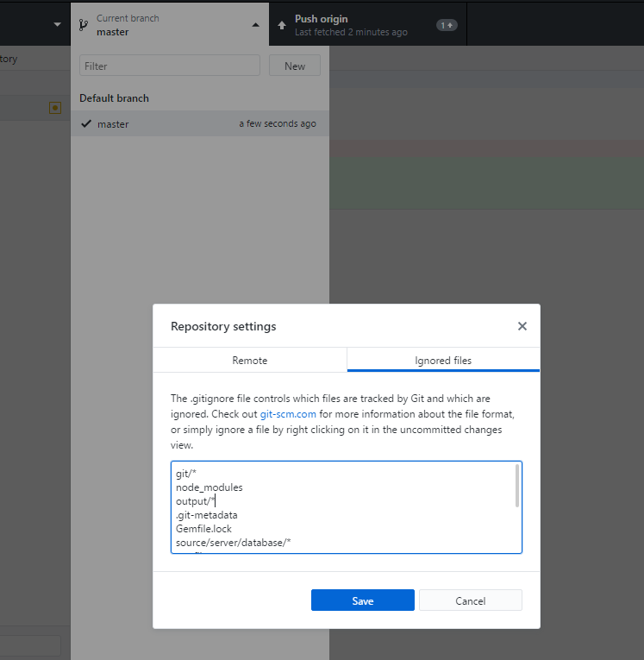This screenshot has width=644, height=660.
Task: Click into the .gitignore text area
Action: click(x=347, y=507)
